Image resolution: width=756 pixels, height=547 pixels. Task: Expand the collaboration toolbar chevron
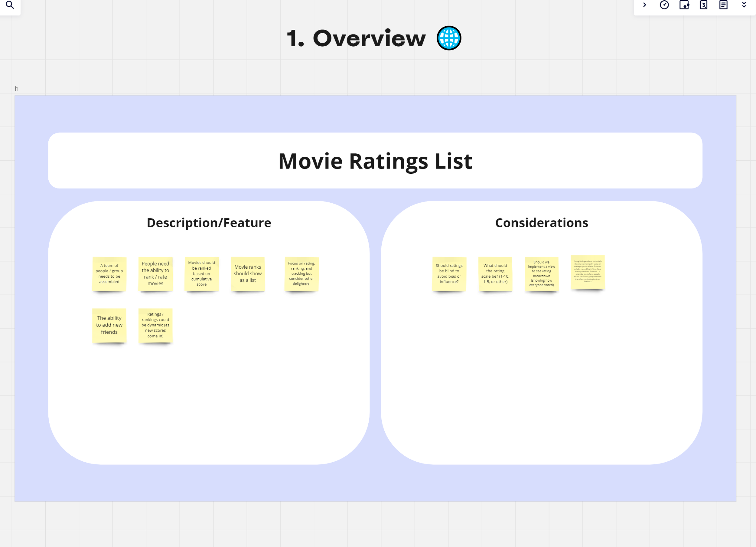pos(644,5)
